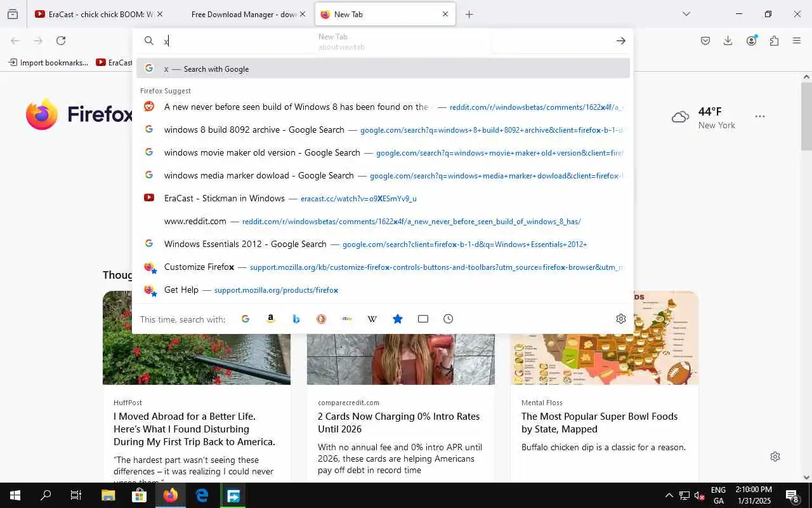This screenshot has width=812, height=508.
Task: Open Microsoft Edge from taskbar
Action: (x=202, y=495)
